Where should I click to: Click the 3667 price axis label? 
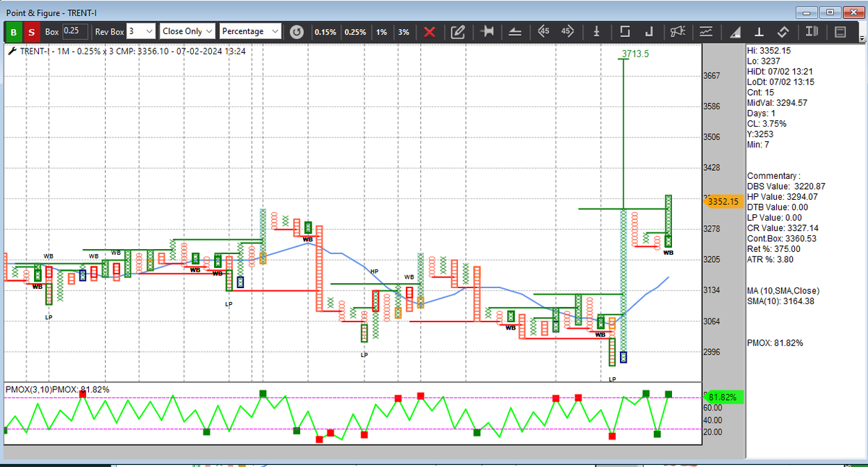(712, 75)
